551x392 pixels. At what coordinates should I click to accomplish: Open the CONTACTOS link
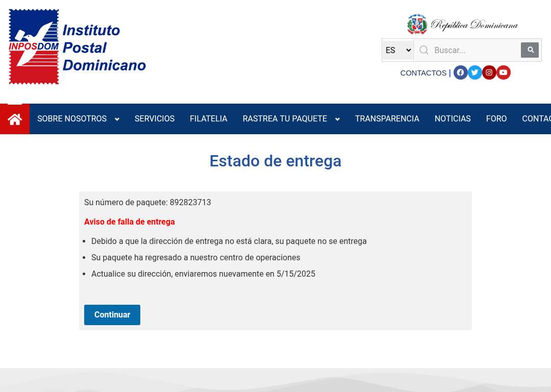[x=423, y=73]
